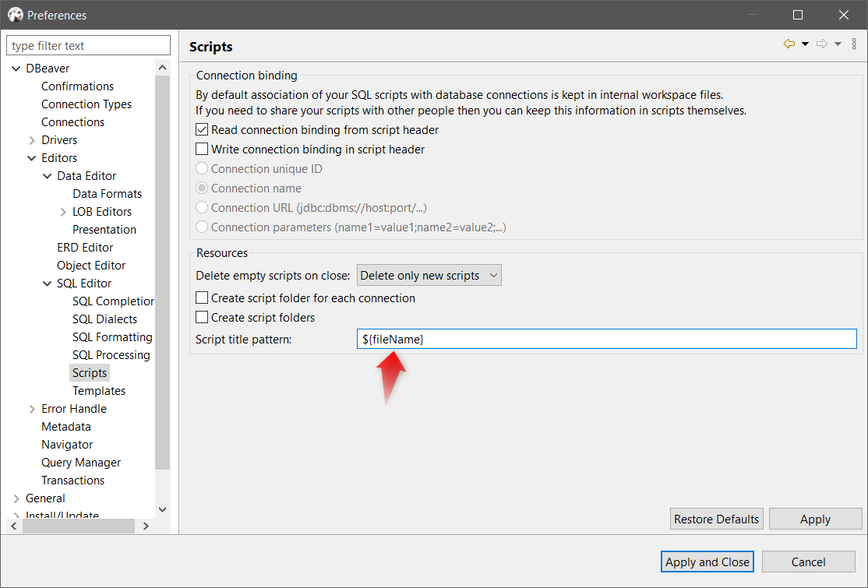
Task: Select Templates in the preferences tree
Action: (x=98, y=390)
